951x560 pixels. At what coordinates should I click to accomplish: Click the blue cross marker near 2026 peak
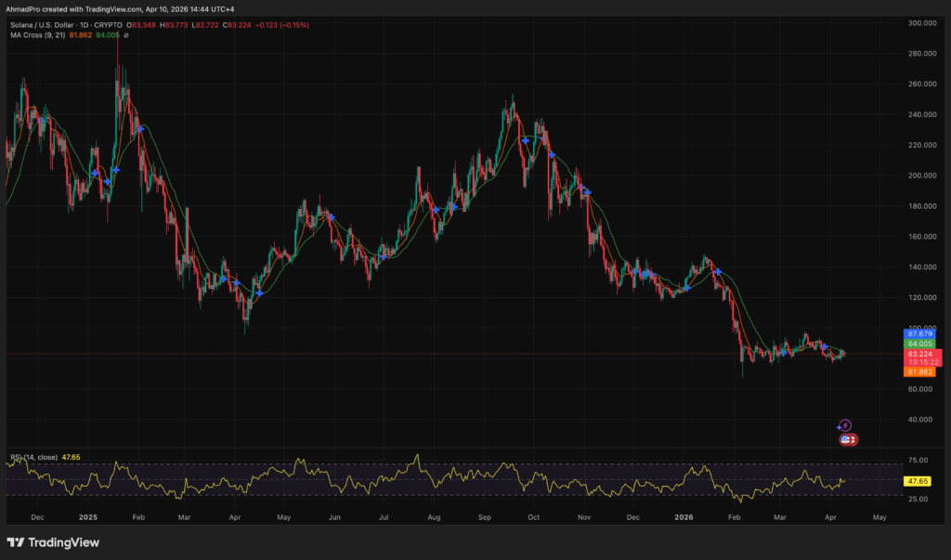click(x=717, y=271)
